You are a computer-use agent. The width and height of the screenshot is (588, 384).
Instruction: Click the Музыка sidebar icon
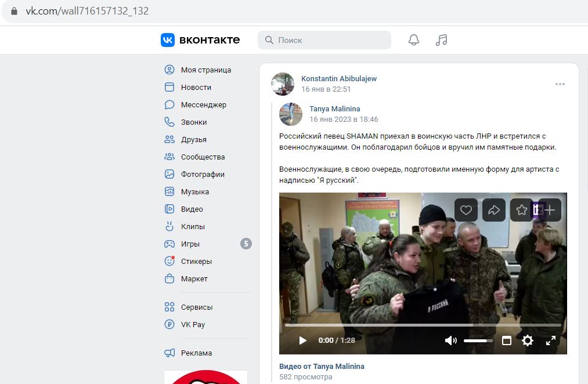169,191
